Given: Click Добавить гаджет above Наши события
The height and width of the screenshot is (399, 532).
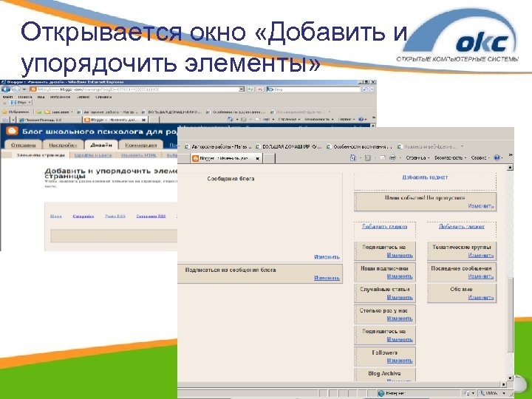Looking at the screenshot, I should pos(425,177).
